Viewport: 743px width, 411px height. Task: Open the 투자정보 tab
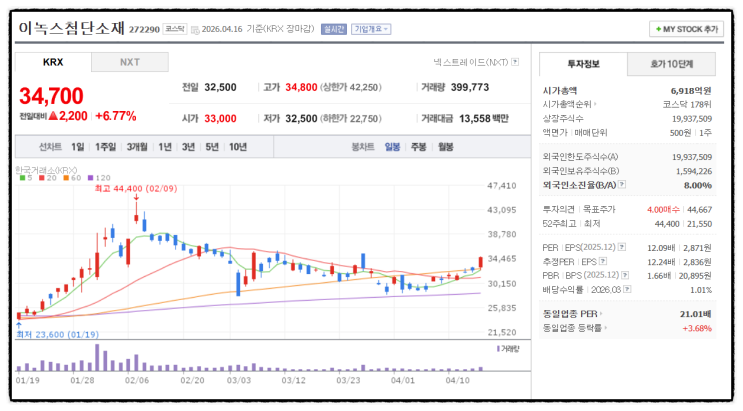(583, 64)
